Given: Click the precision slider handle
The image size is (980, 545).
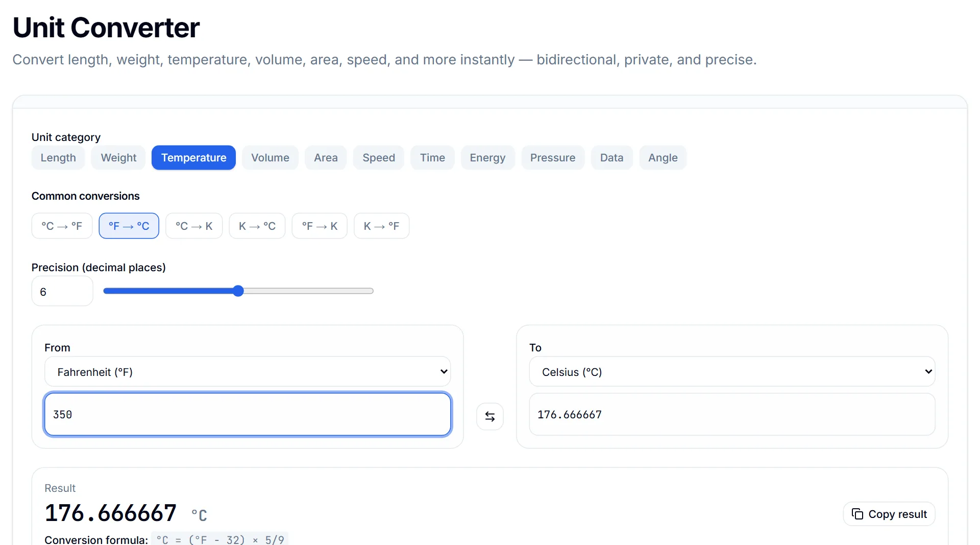Looking at the screenshot, I should (x=238, y=291).
